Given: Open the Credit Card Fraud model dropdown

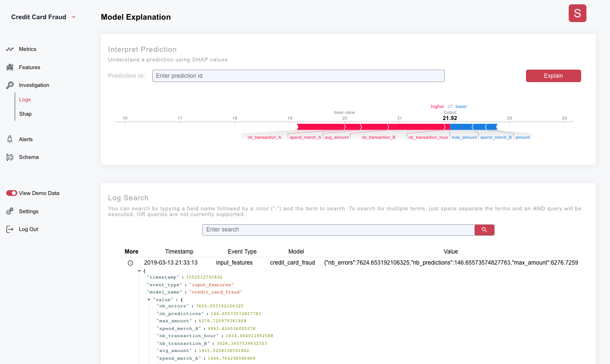Looking at the screenshot, I should tap(73, 17).
